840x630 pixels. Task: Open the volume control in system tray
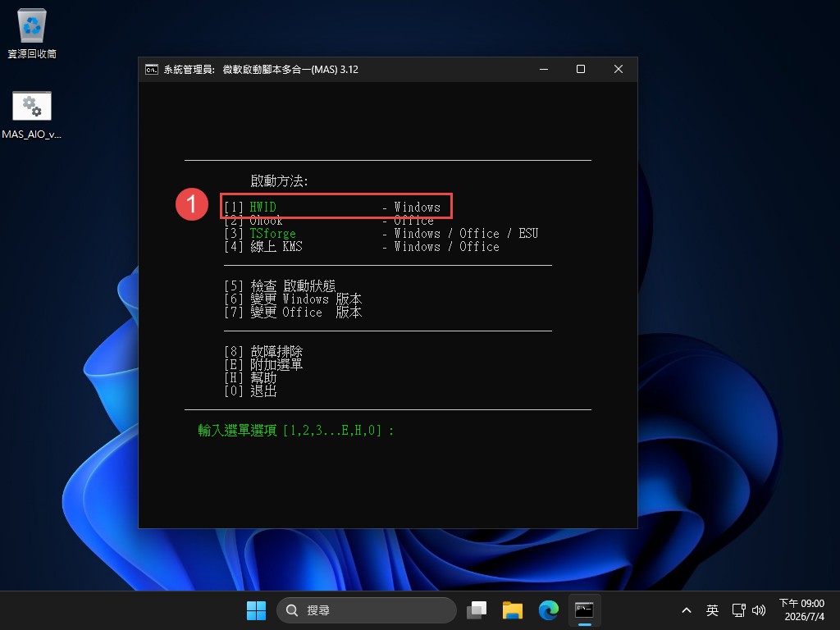point(759,610)
